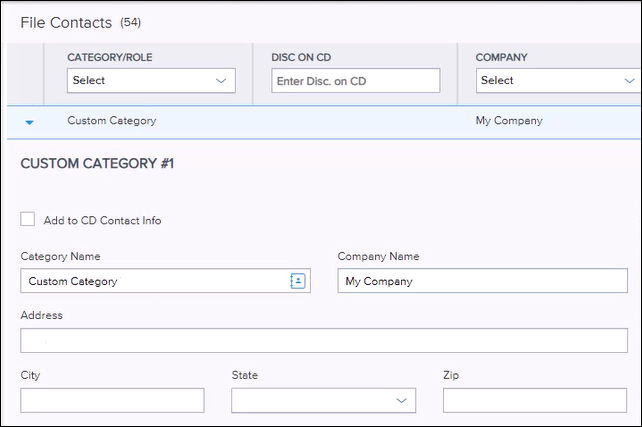
Task: Click the City input field
Action: click(112, 400)
